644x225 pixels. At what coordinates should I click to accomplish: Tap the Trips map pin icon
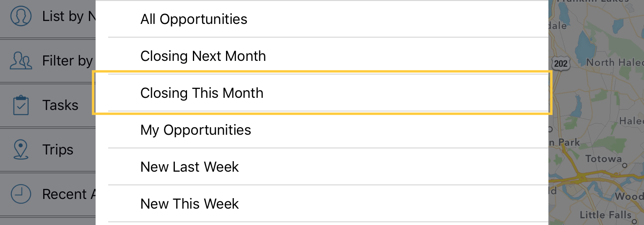[x=21, y=150]
